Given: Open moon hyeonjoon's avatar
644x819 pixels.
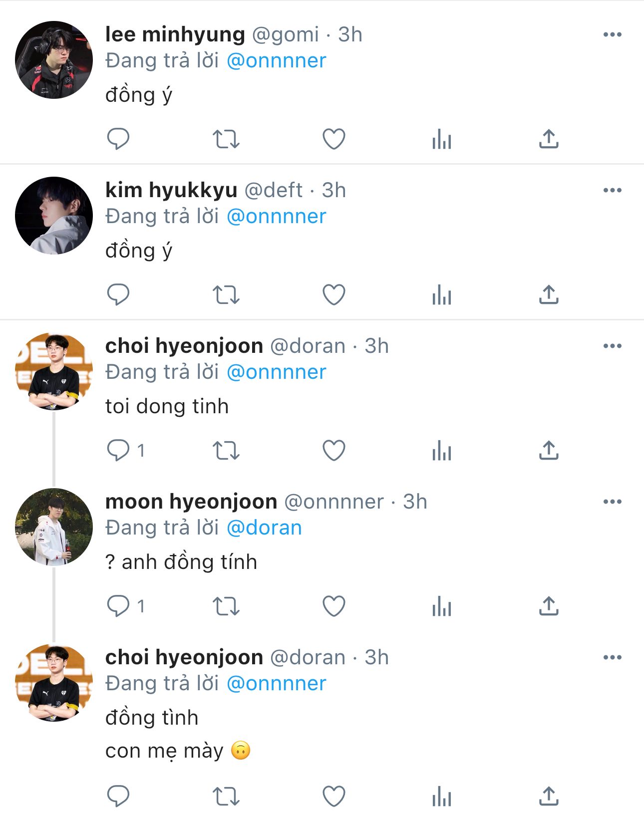Looking at the screenshot, I should click(x=54, y=527).
